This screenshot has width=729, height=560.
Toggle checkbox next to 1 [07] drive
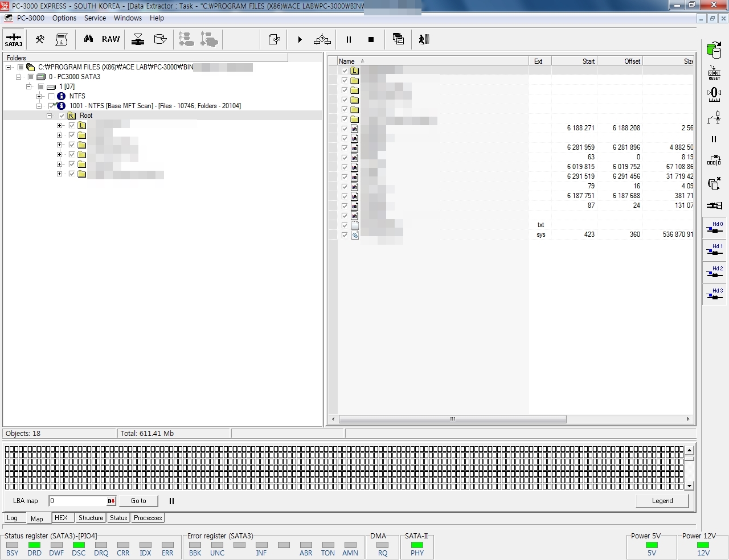pyautogui.click(x=41, y=87)
